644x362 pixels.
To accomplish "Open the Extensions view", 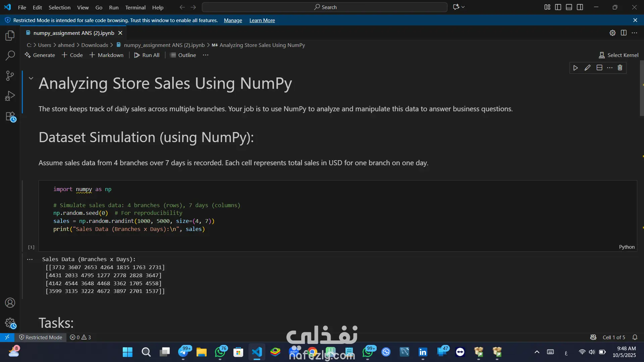I will [10, 117].
